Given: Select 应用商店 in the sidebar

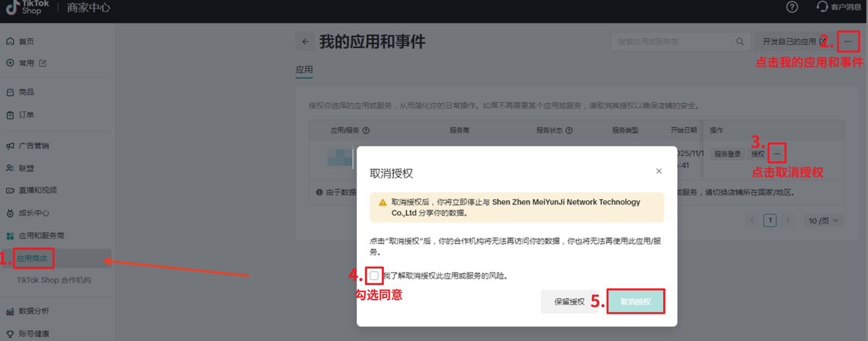Looking at the screenshot, I should 32,258.
